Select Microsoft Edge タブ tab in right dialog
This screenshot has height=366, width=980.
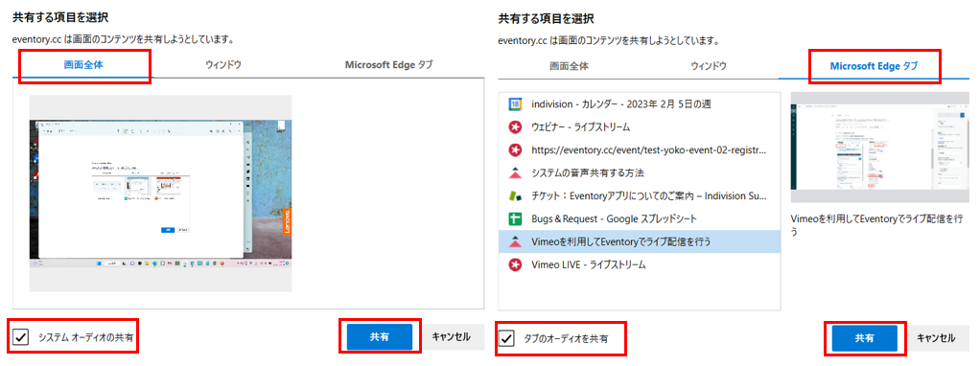[874, 65]
